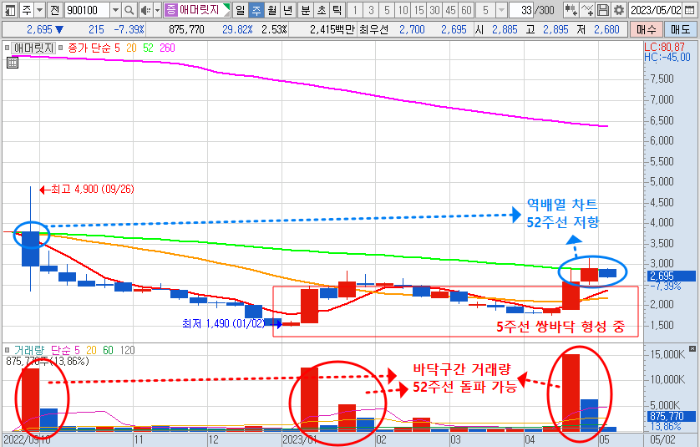Click the add line indicator icon
Image resolution: width=700 pixels, height=447 pixels.
pos(587,10)
